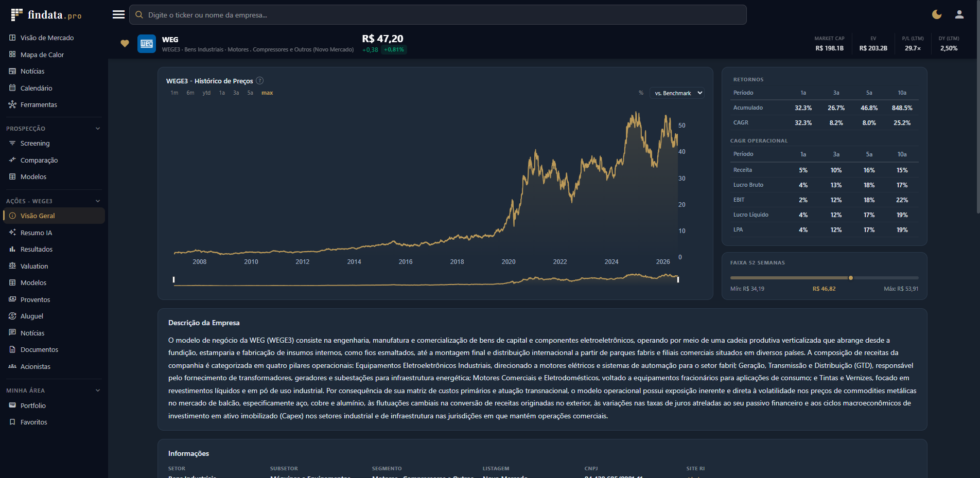Click the Resumo IA sparkle icon
The width and height of the screenshot is (980, 478).
click(12, 233)
